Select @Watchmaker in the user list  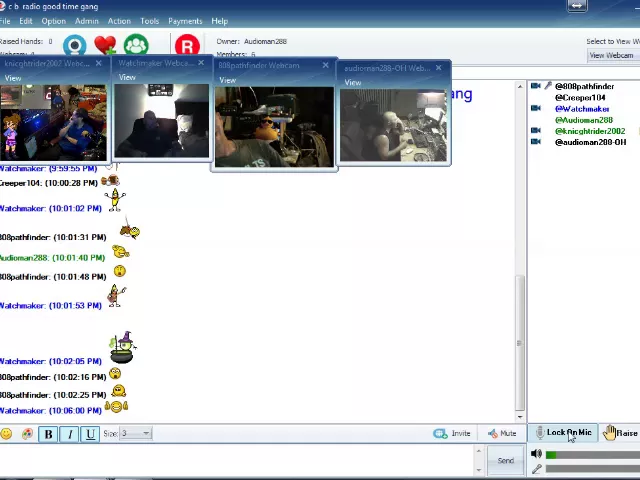click(582, 109)
